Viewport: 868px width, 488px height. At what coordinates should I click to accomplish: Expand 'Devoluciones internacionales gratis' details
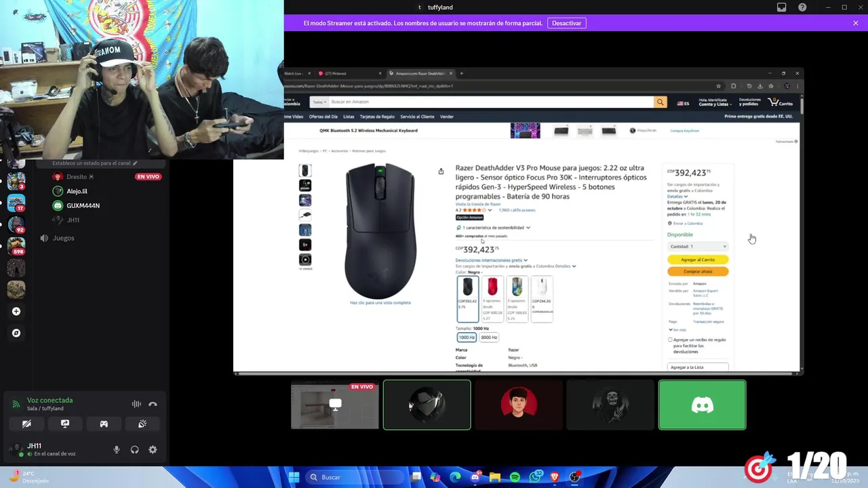[492, 260]
